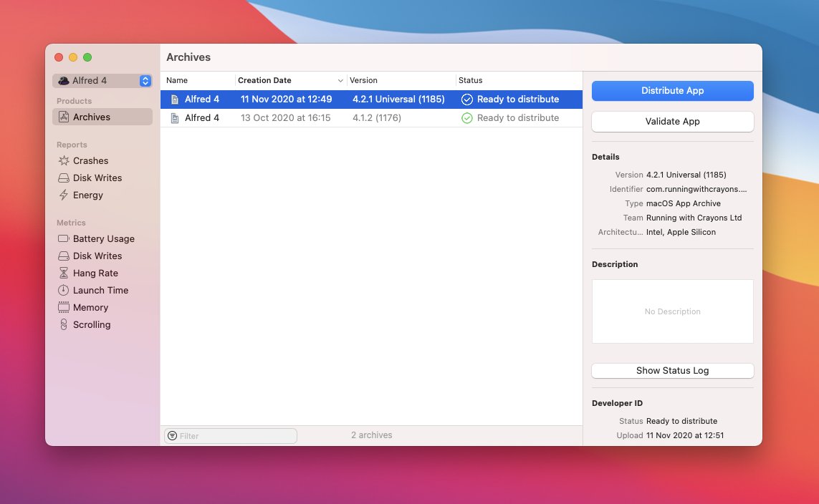Click the identifier value com.runningwithcrayons

click(696, 189)
